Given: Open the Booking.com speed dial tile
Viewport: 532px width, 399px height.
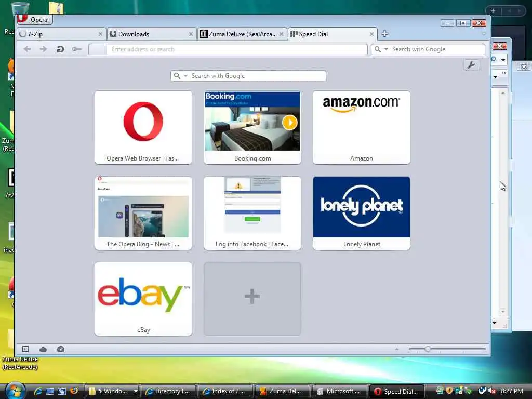Looking at the screenshot, I should 252,127.
